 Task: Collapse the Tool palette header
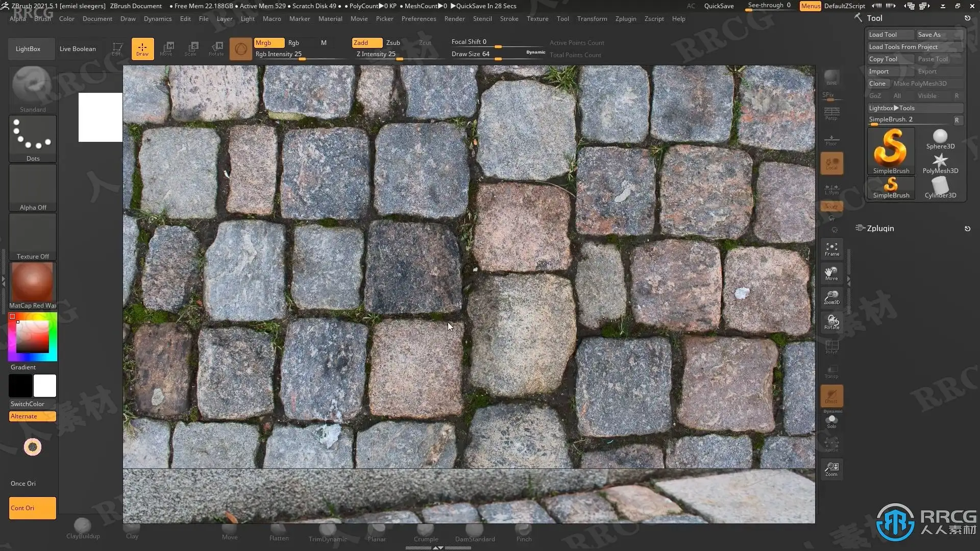[x=874, y=18]
